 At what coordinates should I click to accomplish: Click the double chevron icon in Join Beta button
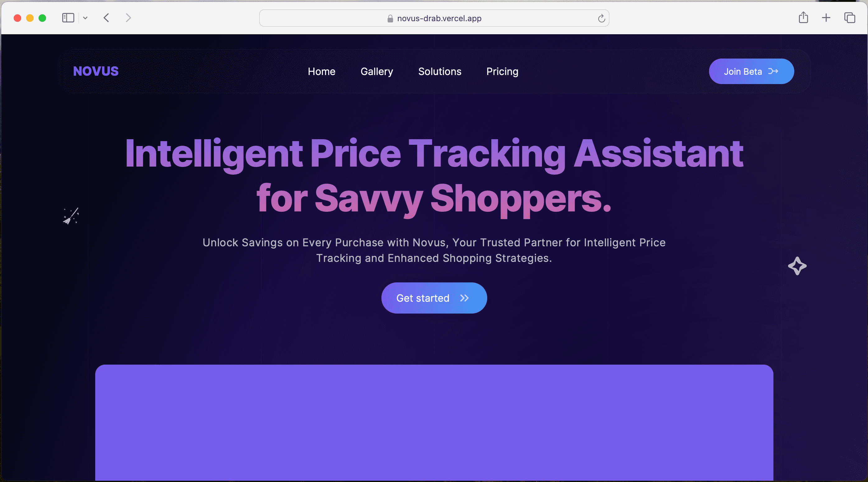774,71
